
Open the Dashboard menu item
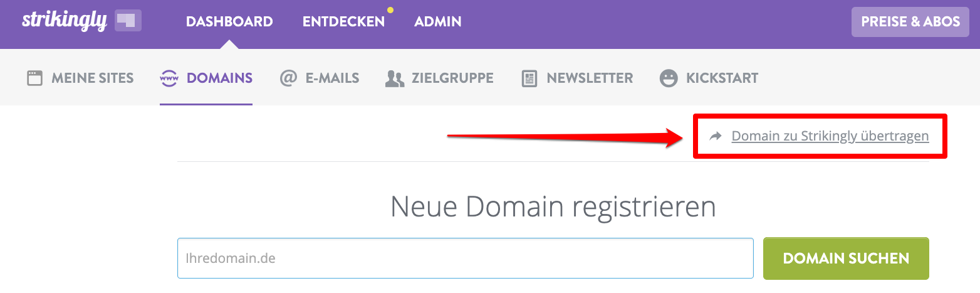click(229, 21)
